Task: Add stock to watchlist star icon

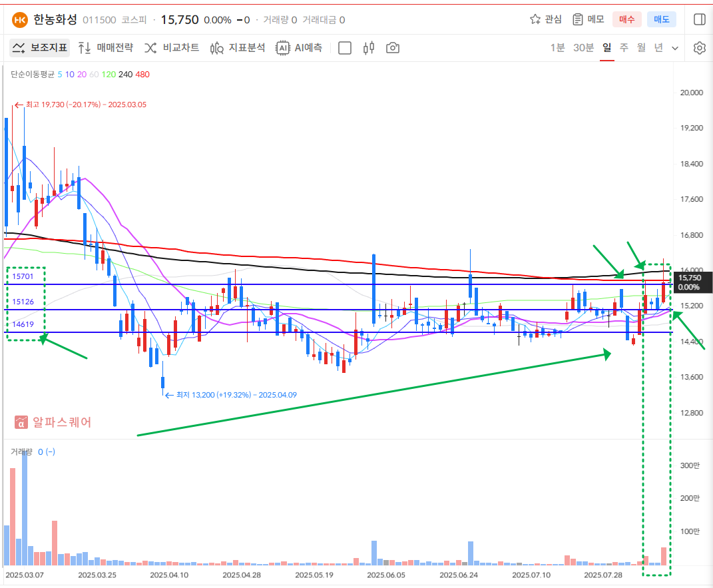Action: (535, 19)
